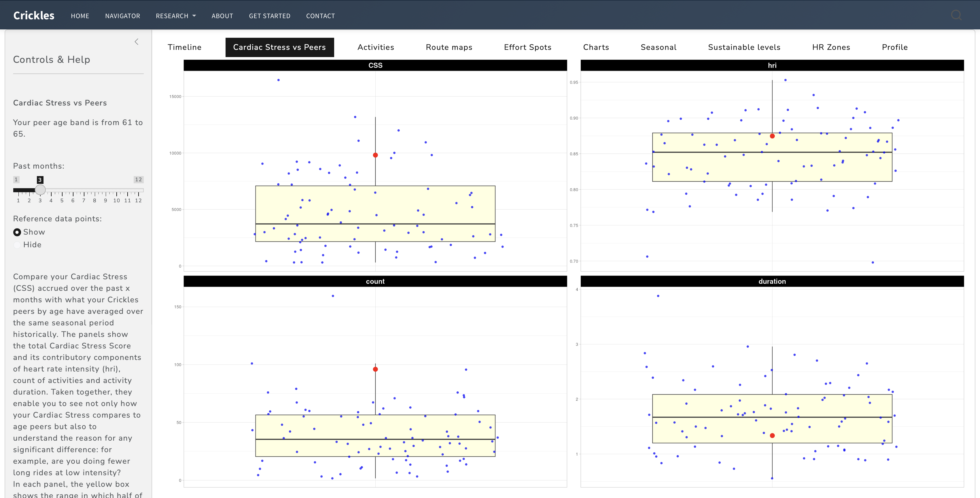
Task: Open the Route maps tab
Action: (x=449, y=47)
